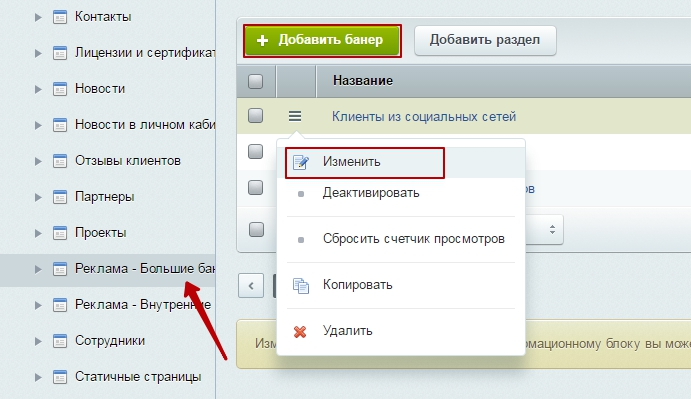Click the red cross delete icon

coord(300,332)
